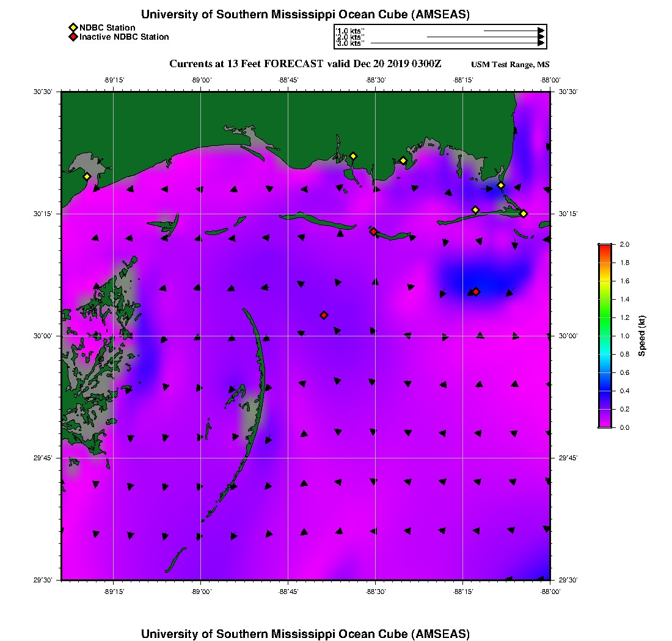This screenshot has width=672, height=641.
Task: Click the "USM Test Range, MS" label
Action: click(x=510, y=65)
